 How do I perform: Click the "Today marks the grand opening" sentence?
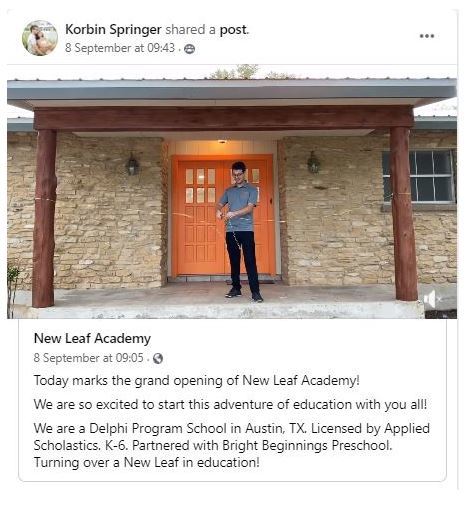click(197, 381)
